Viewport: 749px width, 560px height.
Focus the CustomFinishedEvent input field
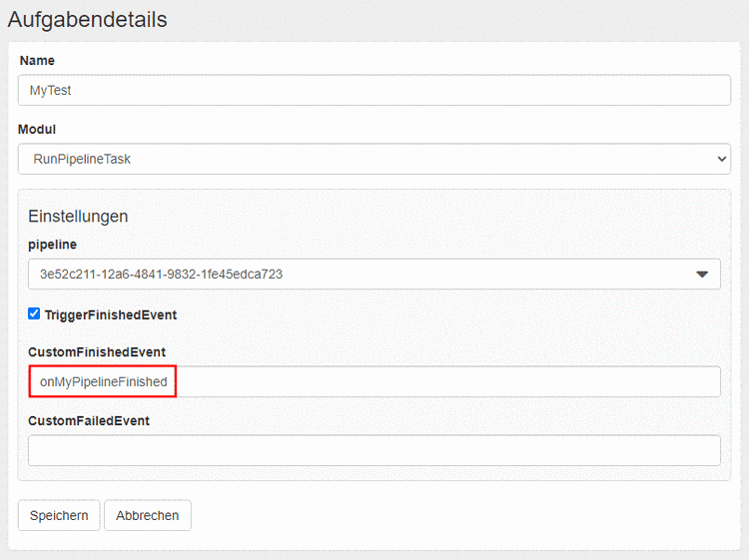[449, 381]
